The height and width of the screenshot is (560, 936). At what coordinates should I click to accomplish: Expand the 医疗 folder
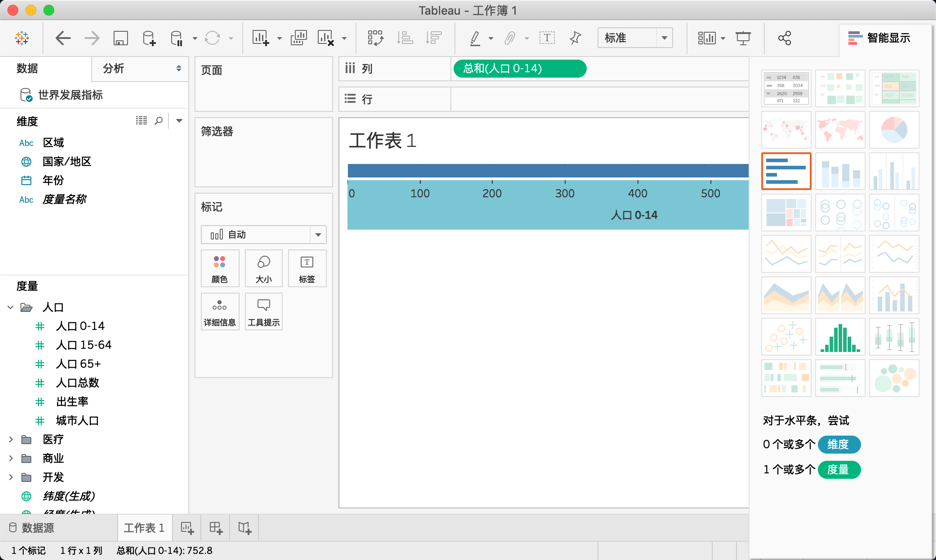[10, 439]
